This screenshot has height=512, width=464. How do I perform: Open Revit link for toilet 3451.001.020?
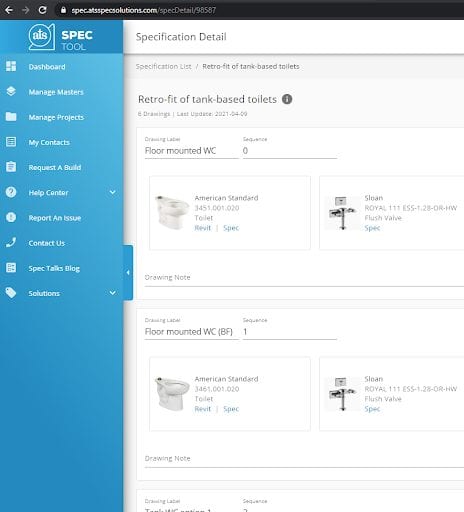[203, 228]
